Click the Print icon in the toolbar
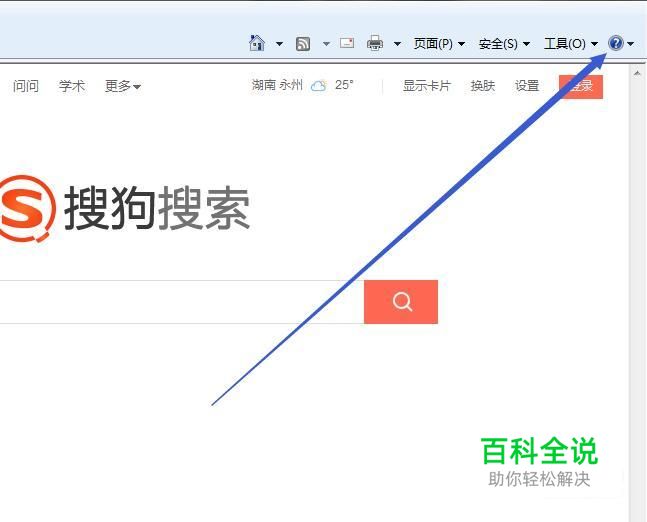The width and height of the screenshot is (647, 522). pos(375,43)
